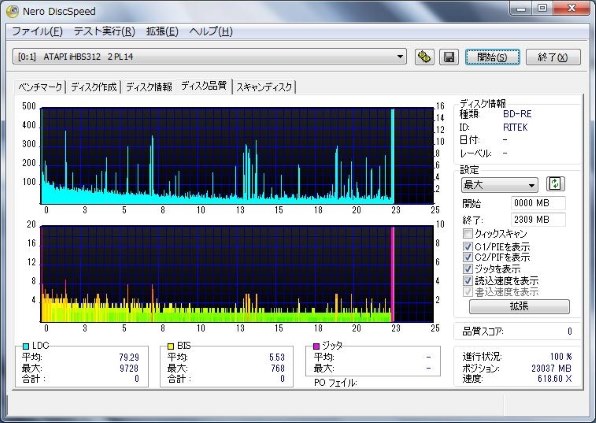596x423 pixels.
Task: Click the 終了 2309 MB input field
Action: (x=538, y=220)
